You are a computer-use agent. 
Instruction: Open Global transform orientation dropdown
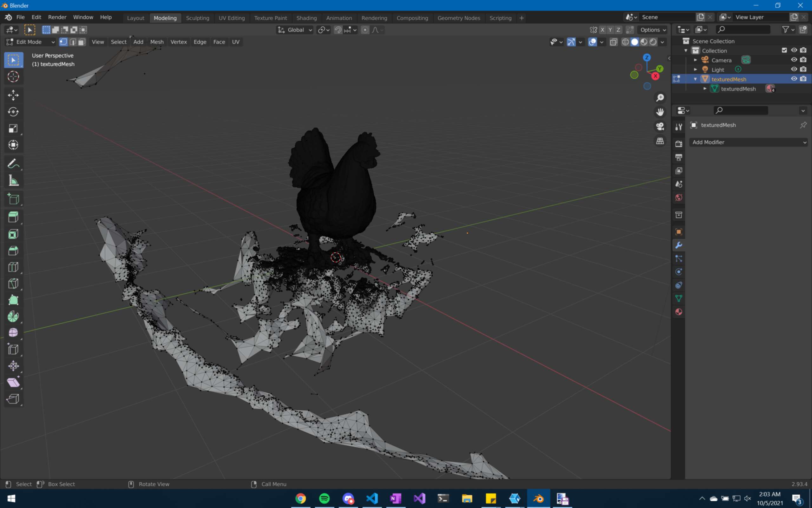click(x=295, y=30)
